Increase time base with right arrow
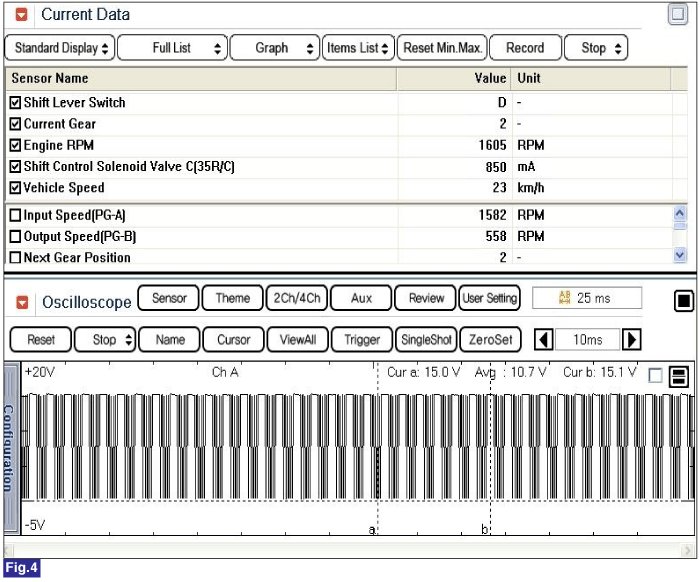This screenshot has height=582, width=700. coord(632,340)
